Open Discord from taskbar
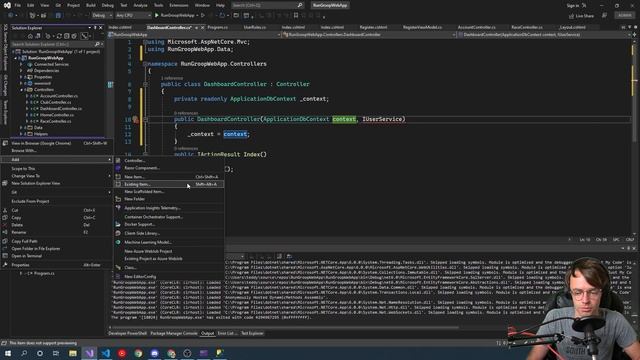Screen dimensions: 640x360 coord(155,353)
